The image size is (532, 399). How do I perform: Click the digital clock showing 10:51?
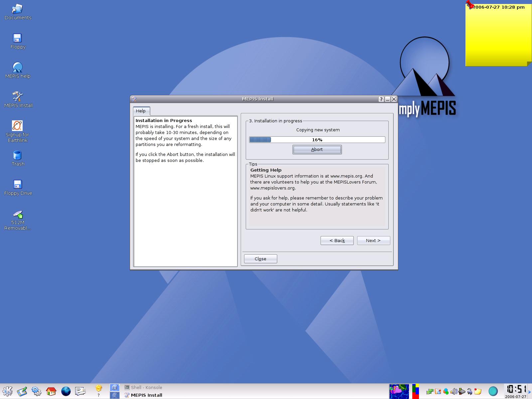(x=516, y=389)
